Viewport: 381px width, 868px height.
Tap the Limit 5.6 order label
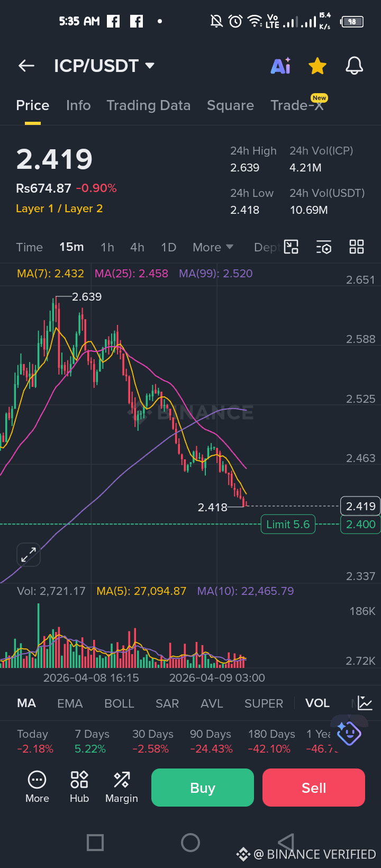coord(288,524)
